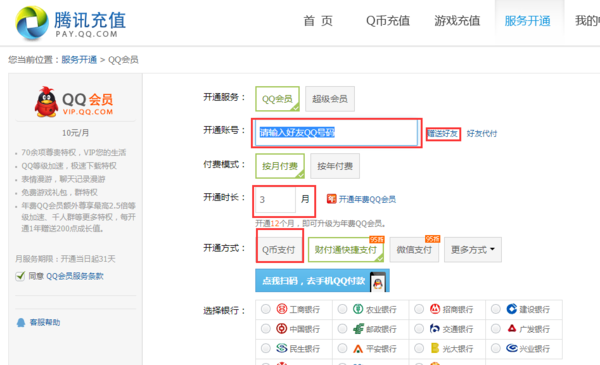The image size is (600, 365).
Task: Click the 好友代付 link
Action: coord(482,134)
